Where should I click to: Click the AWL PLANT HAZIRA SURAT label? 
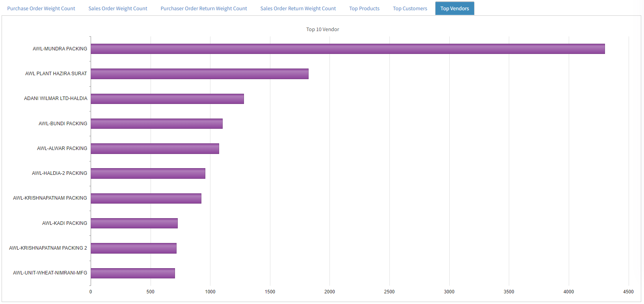(56, 74)
